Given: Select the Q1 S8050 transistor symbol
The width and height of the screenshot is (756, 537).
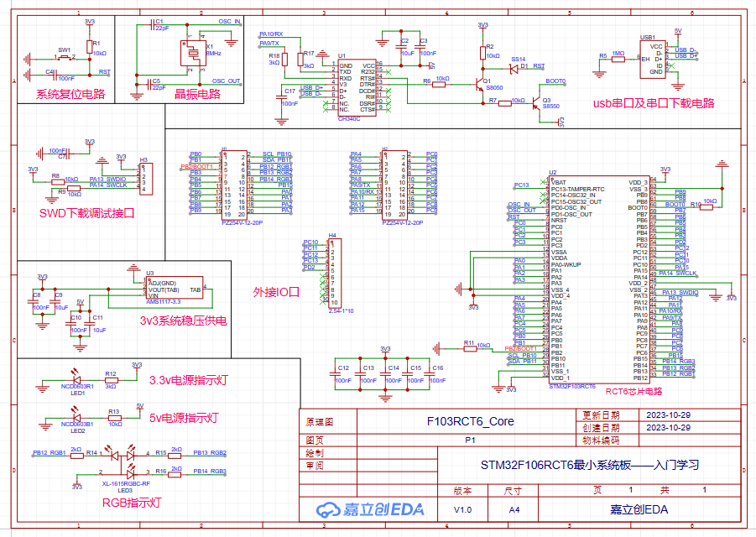Looking at the screenshot, I should [x=479, y=86].
